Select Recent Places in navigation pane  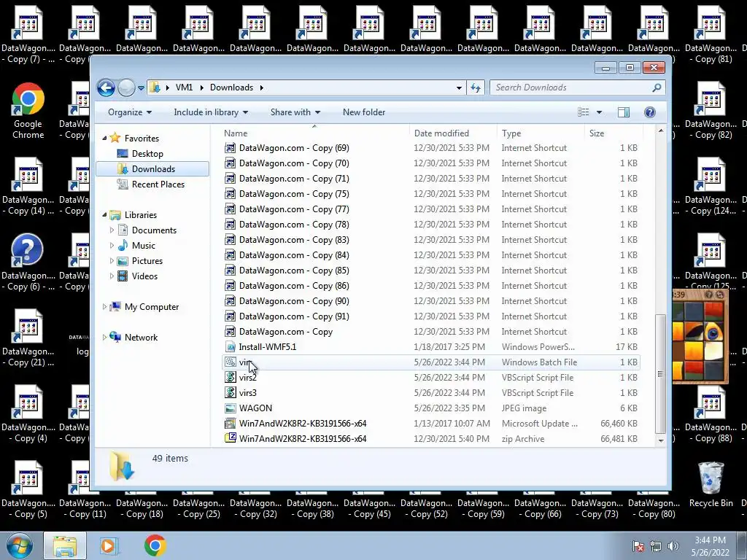point(158,184)
